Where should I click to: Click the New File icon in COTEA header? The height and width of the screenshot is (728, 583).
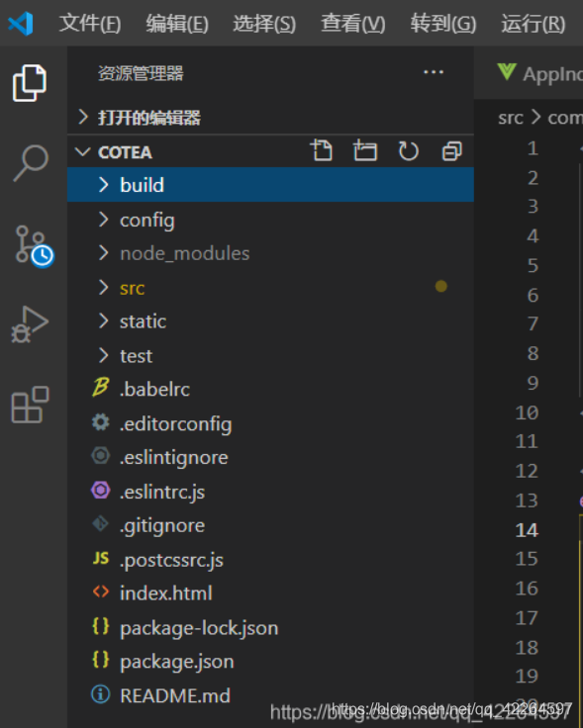click(321, 150)
